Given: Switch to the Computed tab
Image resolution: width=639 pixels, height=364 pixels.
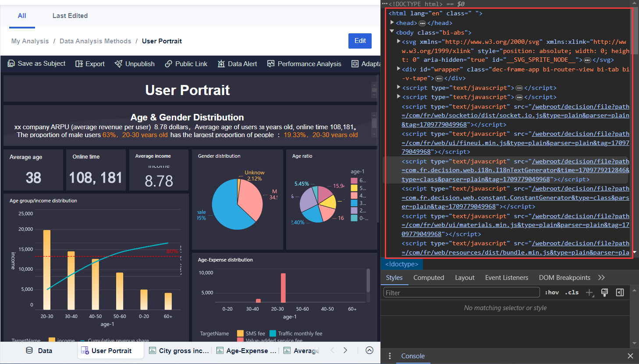Looking at the screenshot, I should (x=429, y=278).
